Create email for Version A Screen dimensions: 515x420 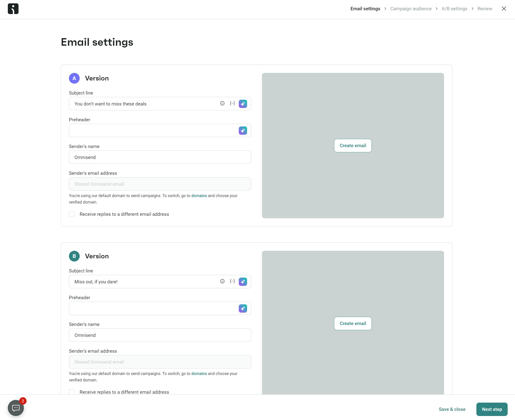(353, 145)
